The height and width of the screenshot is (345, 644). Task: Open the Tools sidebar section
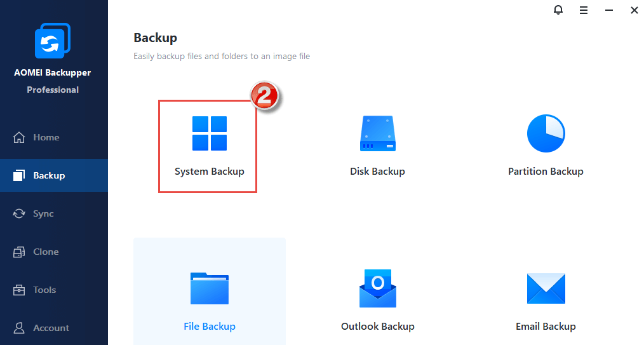tap(44, 290)
